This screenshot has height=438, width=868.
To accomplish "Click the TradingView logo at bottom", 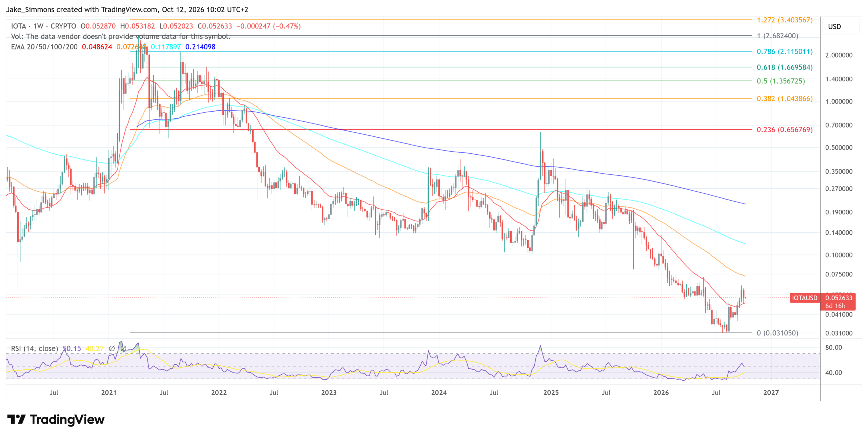I will (x=56, y=420).
